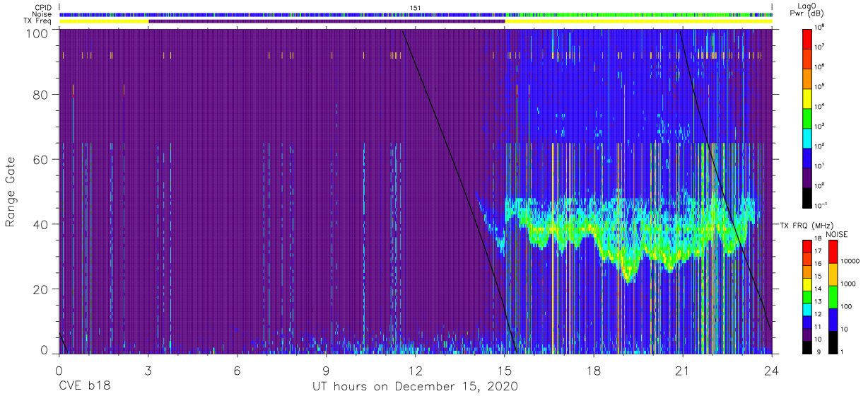868x401 pixels.
Task: Click 'UT hours on December 15, 2020' title
Action: (x=416, y=386)
